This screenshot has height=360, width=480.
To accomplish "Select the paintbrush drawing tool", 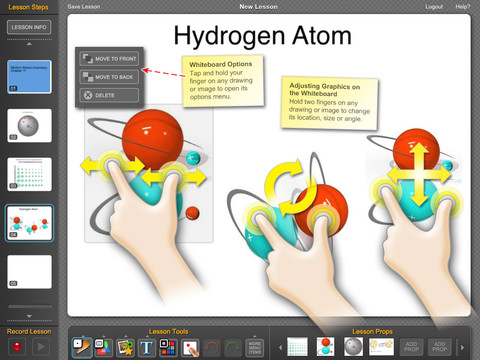I will (82, 347).
